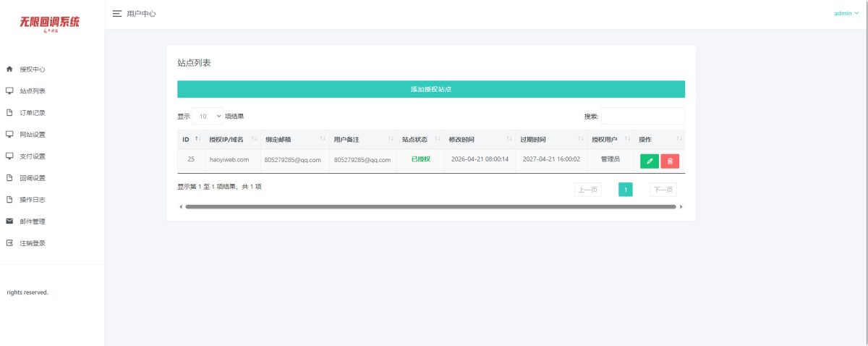Click the monitor icon beside 支付设置

(9, 156)
